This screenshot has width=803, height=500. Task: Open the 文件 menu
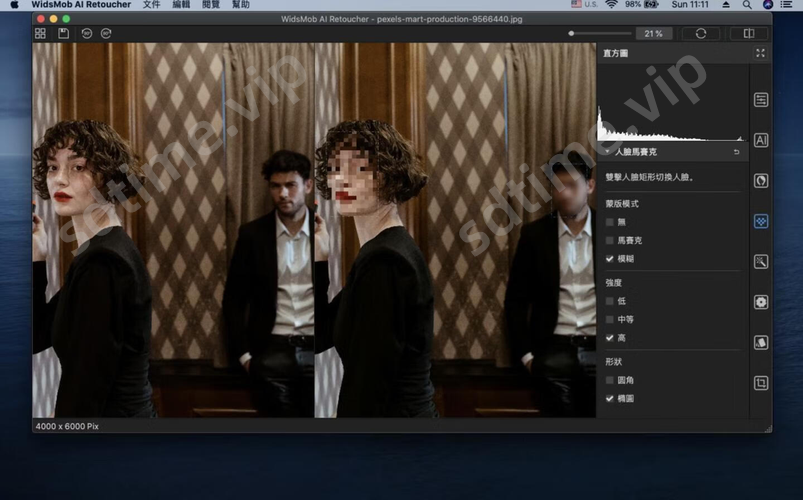151,5
